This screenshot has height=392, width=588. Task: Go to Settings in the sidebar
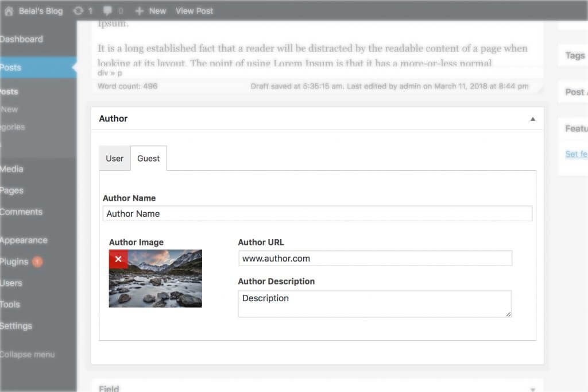16,326
